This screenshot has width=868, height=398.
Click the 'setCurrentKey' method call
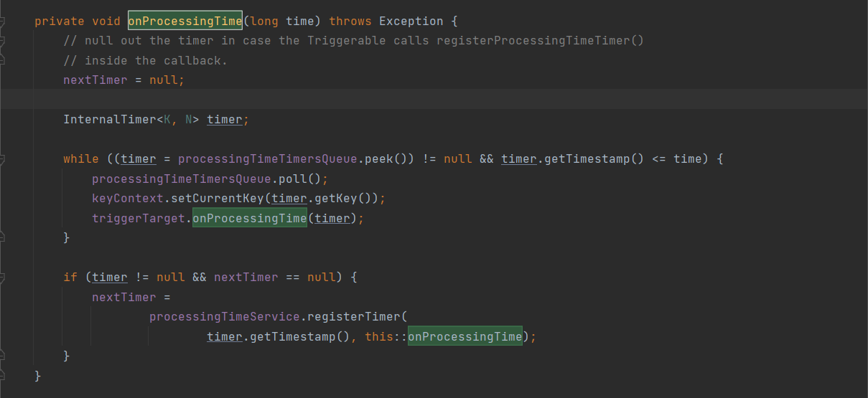coord(218,198)
